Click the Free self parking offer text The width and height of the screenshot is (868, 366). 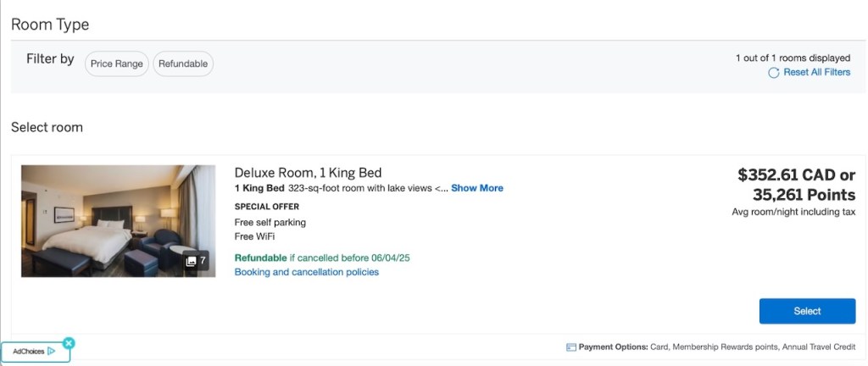pyautogui.click(x=270, y=222)
